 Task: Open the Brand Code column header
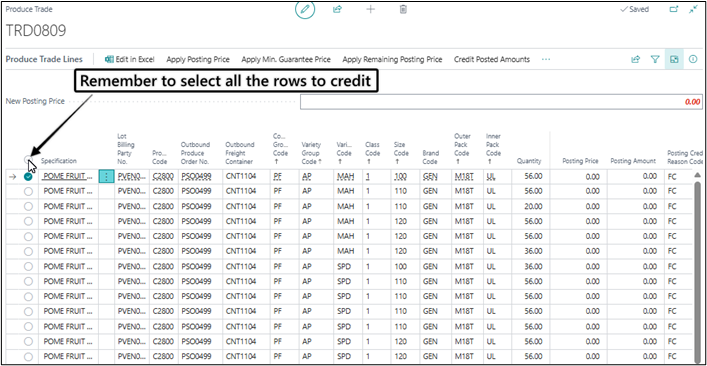[x=430, y=157]
